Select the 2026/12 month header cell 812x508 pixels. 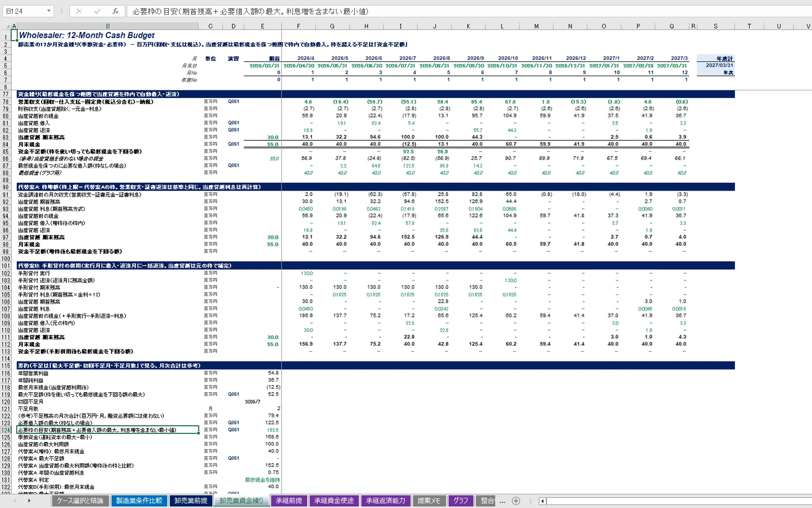click(576, 58)
